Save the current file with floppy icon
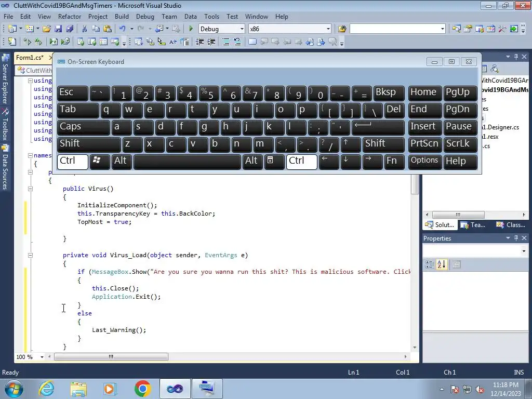532x399 pixels. click(x=58, y=29)
